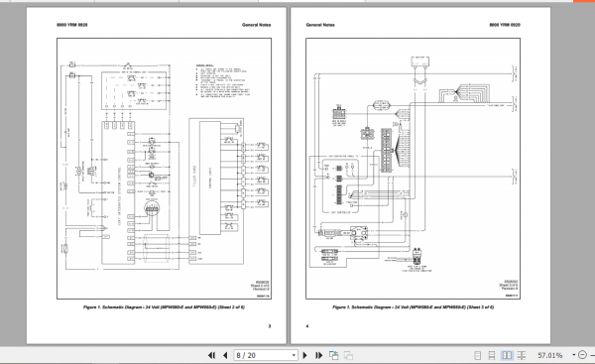Switch to continuous page view
The image size is (595, 364).
(x=492, y=355)
